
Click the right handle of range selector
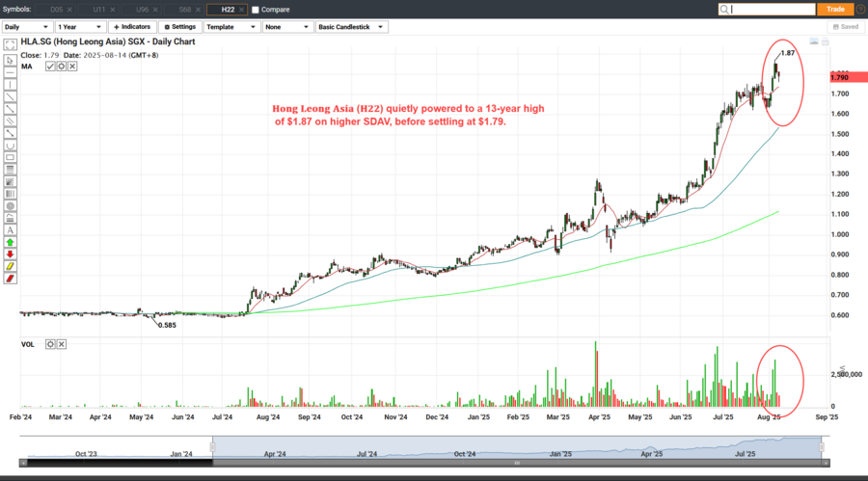coord(822,446)
